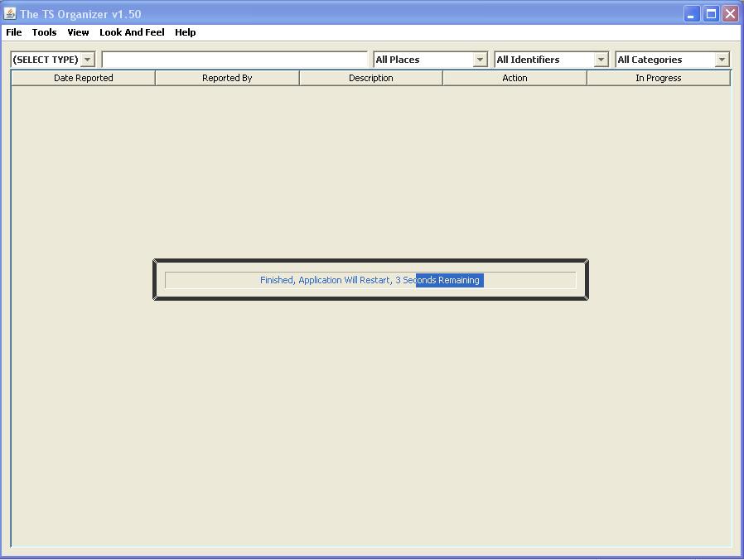744x560 pixels.
Task: Sort by Reported By column header
Action: (x=227, y=78)
